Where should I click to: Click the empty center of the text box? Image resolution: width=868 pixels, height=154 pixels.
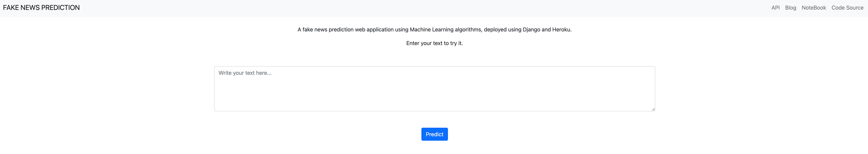[434, 89]
